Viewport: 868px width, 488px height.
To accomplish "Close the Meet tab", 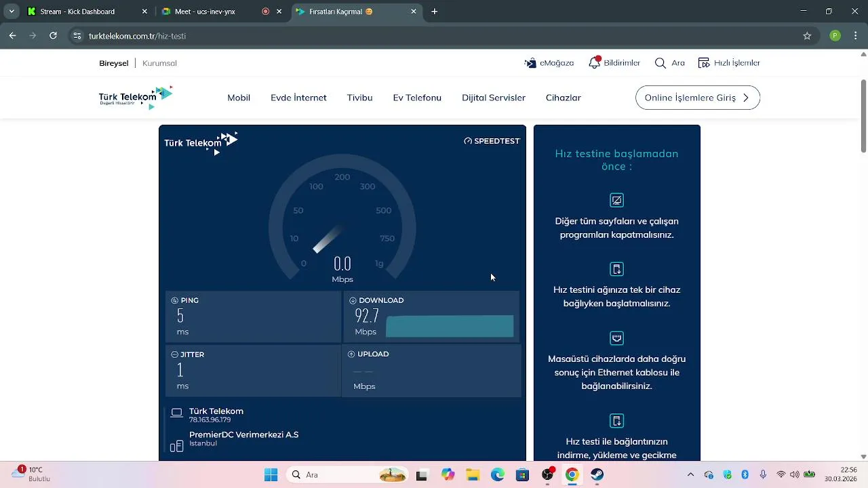I will coord(279,12).
